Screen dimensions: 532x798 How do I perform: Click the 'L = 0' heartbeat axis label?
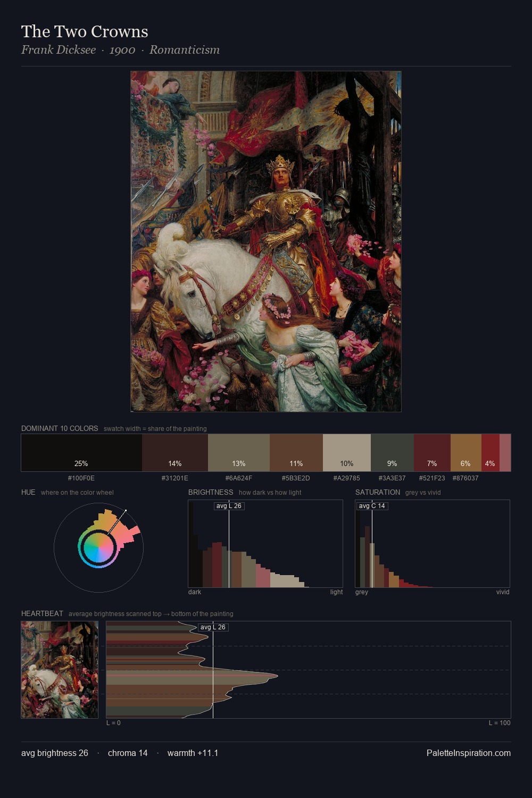pos(113,723)
